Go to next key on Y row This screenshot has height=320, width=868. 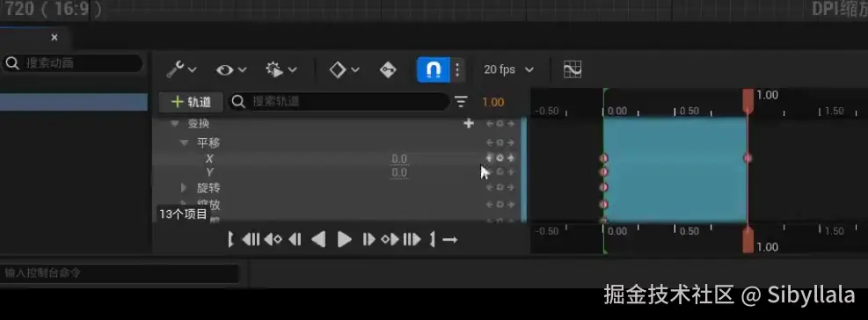(x=510, y=172)
